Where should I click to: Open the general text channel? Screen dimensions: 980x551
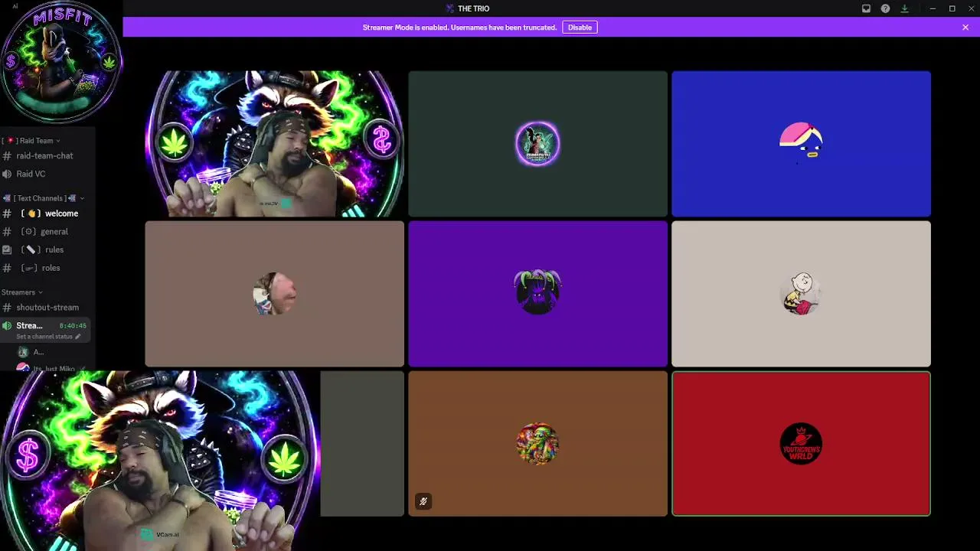click(x=46, y=231)
